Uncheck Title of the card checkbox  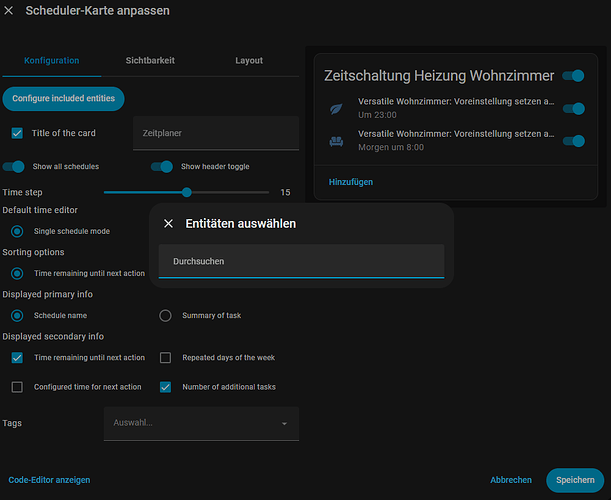pyautogui.click(x=17, y=133)
